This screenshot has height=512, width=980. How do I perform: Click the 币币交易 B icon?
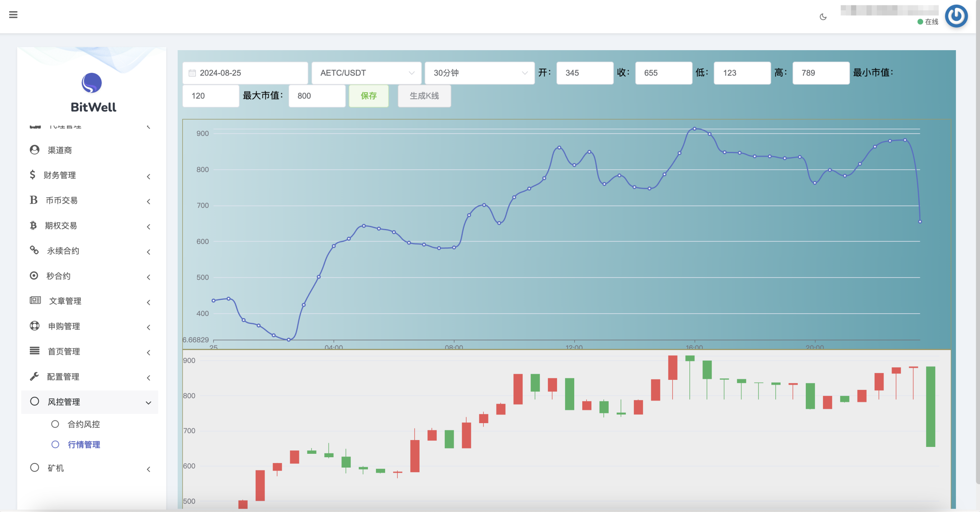(34, 200)
